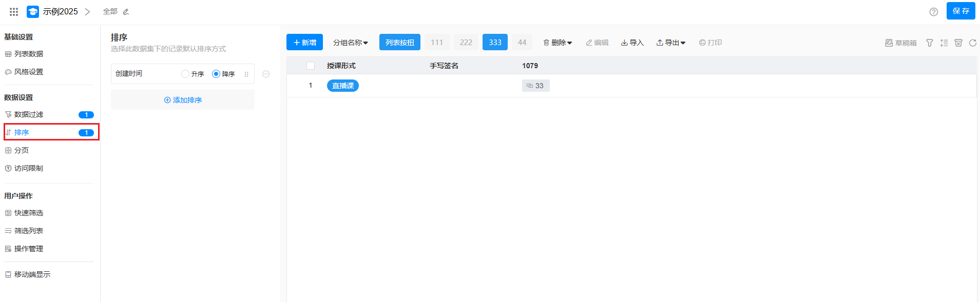Screen dimensions: 980x302
Task: Click the 保存 save button
Action: pos(960,11)
